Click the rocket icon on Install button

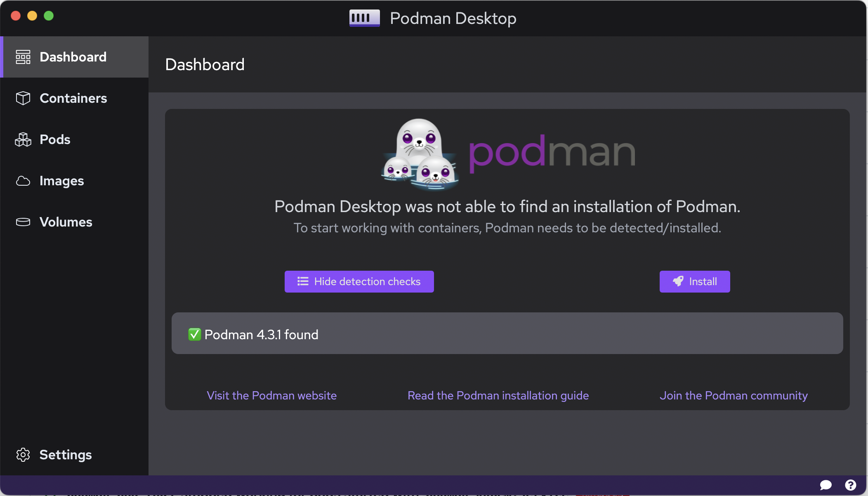(678, 281)
